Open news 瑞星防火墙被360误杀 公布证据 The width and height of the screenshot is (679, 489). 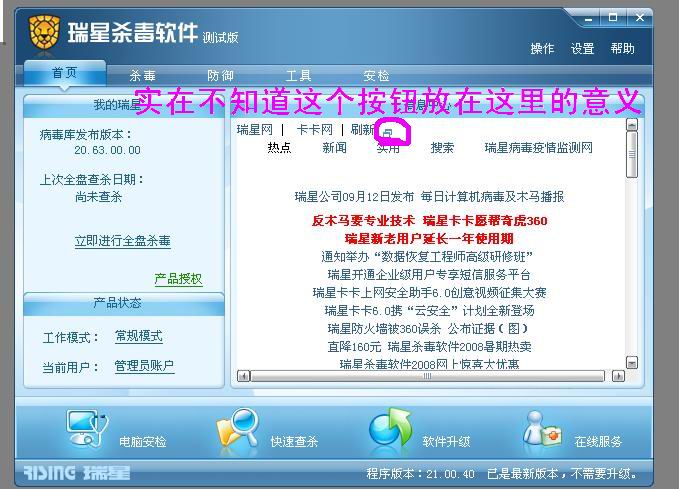click(428, 329)
